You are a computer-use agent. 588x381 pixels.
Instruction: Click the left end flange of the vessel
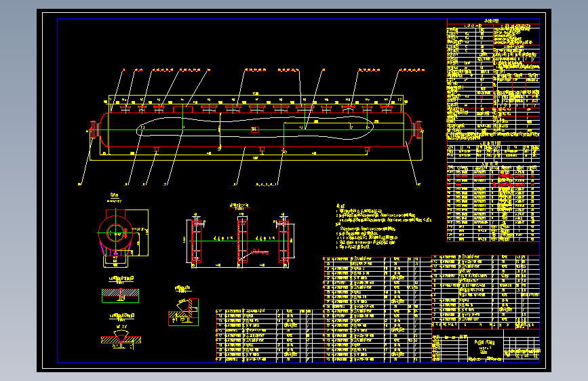click(94, 129)
